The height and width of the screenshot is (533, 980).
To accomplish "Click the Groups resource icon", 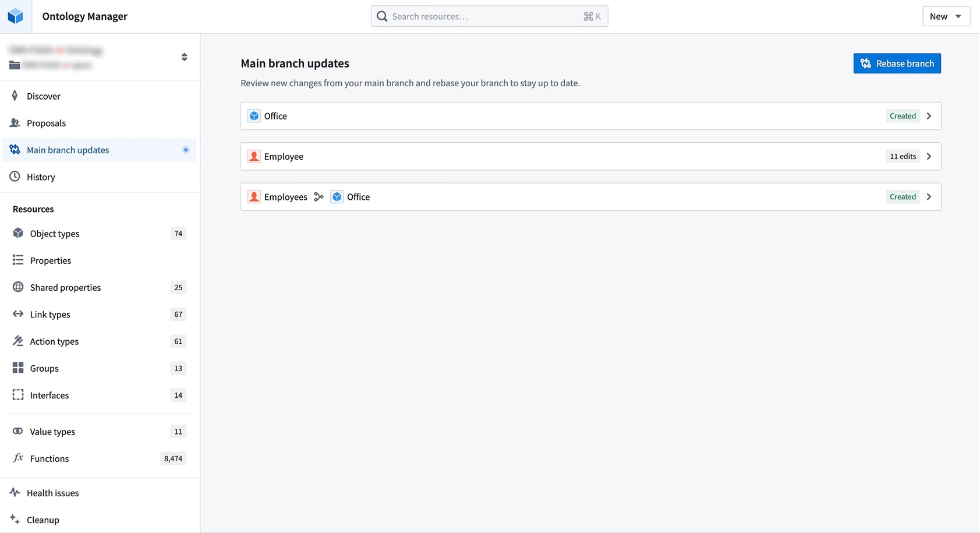I will click(18, 368).
